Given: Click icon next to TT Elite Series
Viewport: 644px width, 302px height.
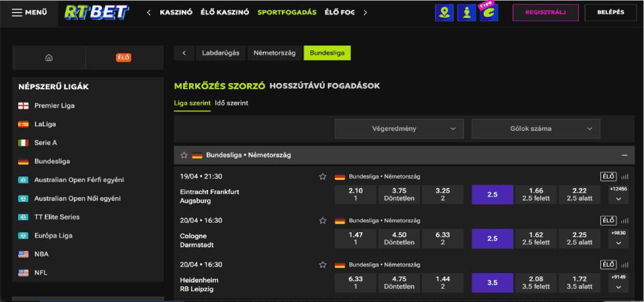Looking at the screenshot, I should coord(23,217).
